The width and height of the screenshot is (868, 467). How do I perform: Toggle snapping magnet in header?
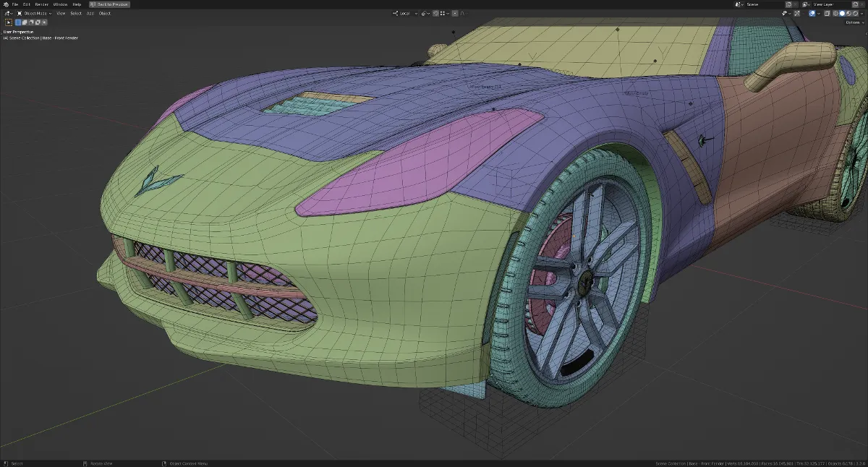(435, 13)
